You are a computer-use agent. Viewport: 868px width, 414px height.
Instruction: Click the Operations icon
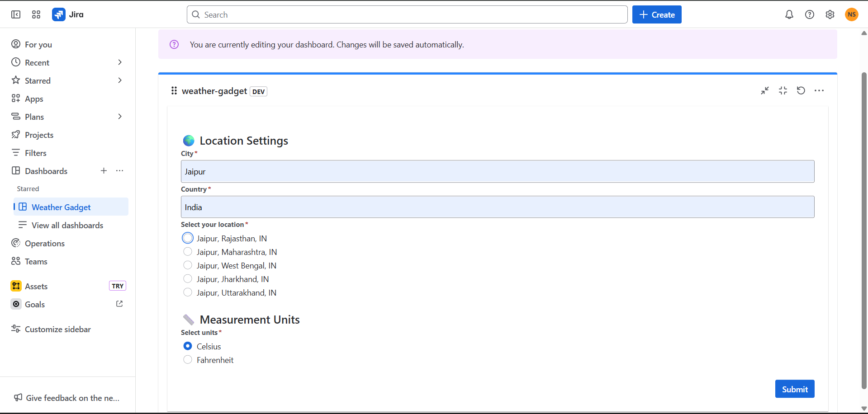click(x=16, y=243)
